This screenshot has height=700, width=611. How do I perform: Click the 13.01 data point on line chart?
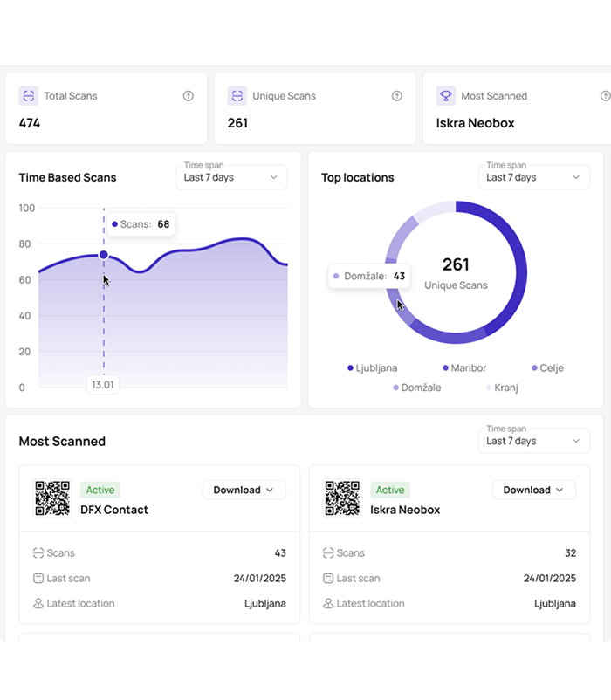[104, 255]
